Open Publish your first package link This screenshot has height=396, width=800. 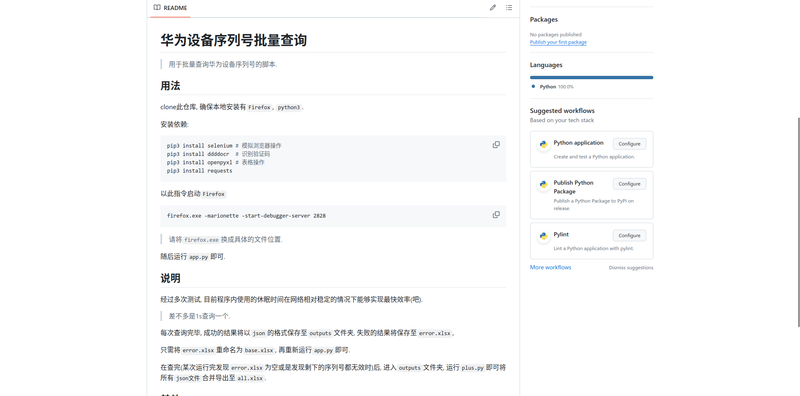point(558,42)
